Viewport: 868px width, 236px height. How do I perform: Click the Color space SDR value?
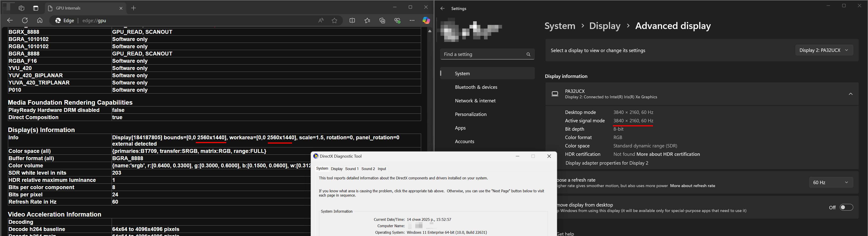645,146
